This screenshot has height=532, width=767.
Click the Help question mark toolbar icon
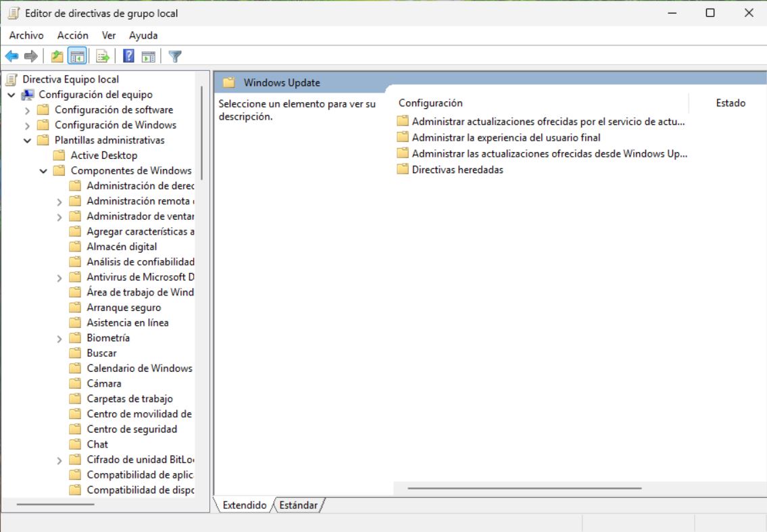click(x=128, y=55)
